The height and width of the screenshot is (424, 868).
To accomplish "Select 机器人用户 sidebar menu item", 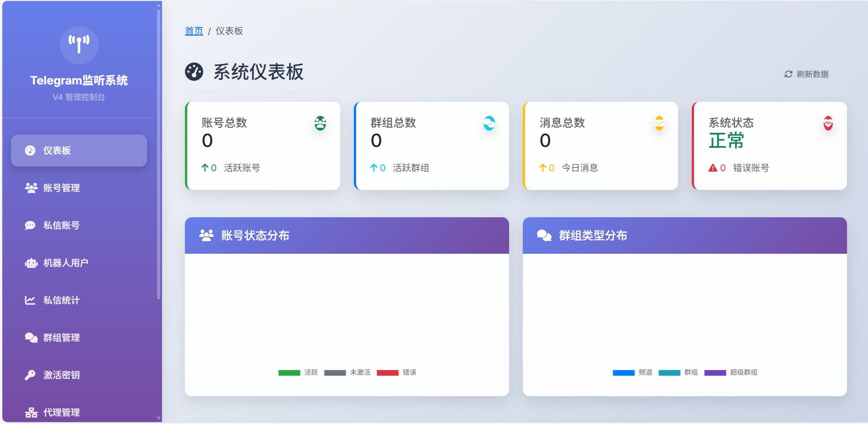I will (65, 263).
